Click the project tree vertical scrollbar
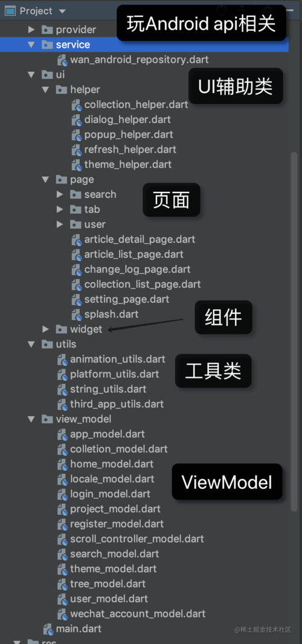The image size is (302, 644). click(x=294, y=332)
